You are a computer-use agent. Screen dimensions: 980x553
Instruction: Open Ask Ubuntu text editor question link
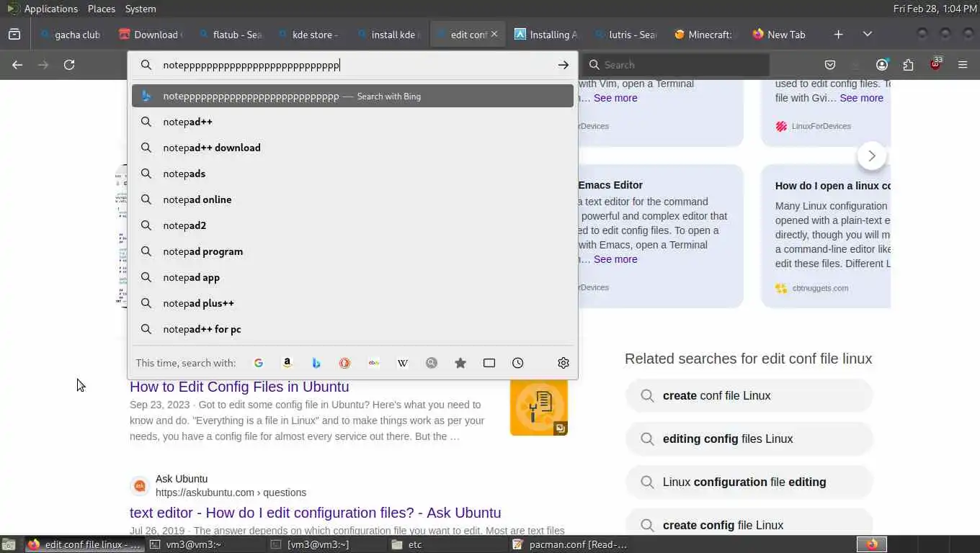[x=315, y=513]
